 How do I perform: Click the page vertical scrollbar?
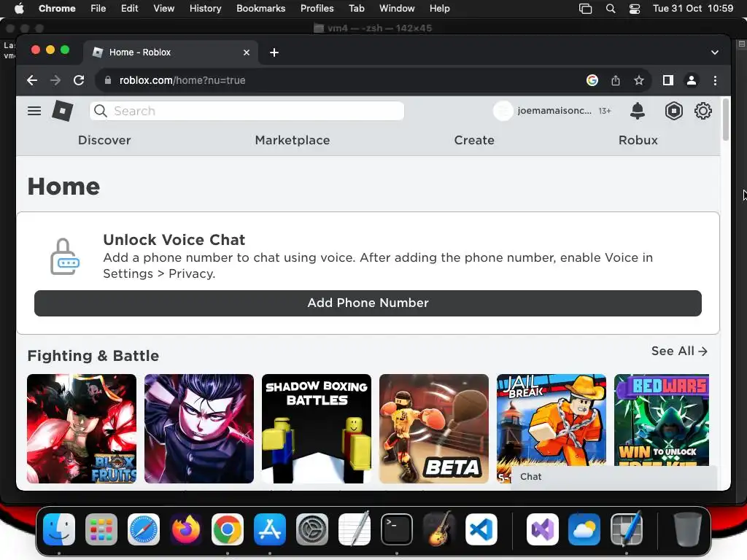[726, 120]
